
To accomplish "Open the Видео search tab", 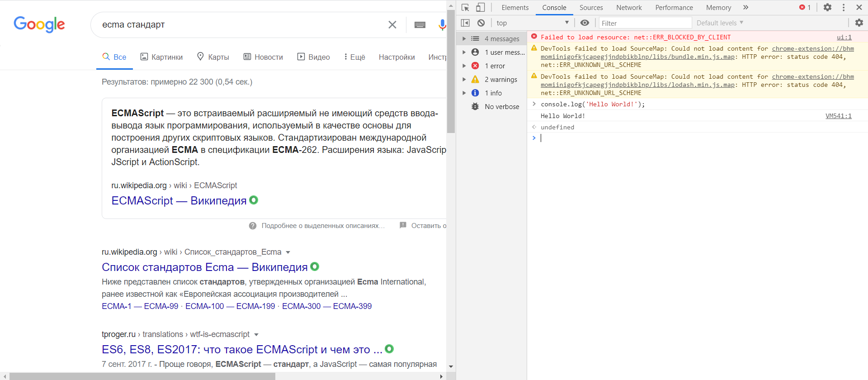I will [313, 57].
